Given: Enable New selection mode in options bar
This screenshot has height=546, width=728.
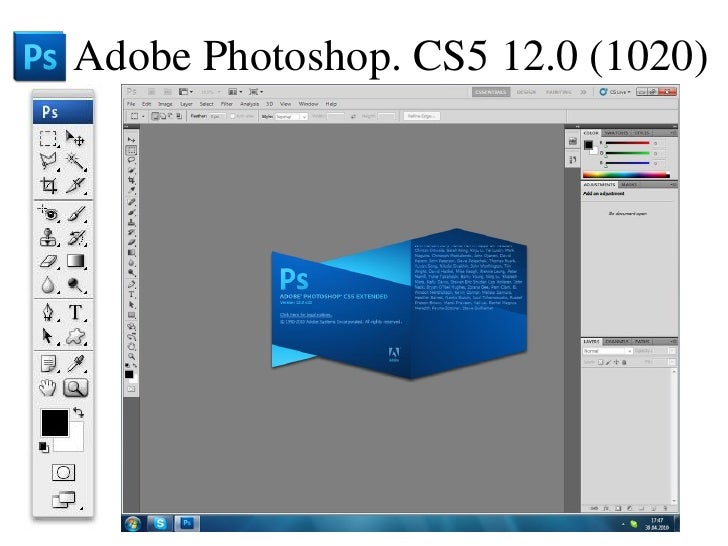Looking at the screenshot, I should [156, 116].
